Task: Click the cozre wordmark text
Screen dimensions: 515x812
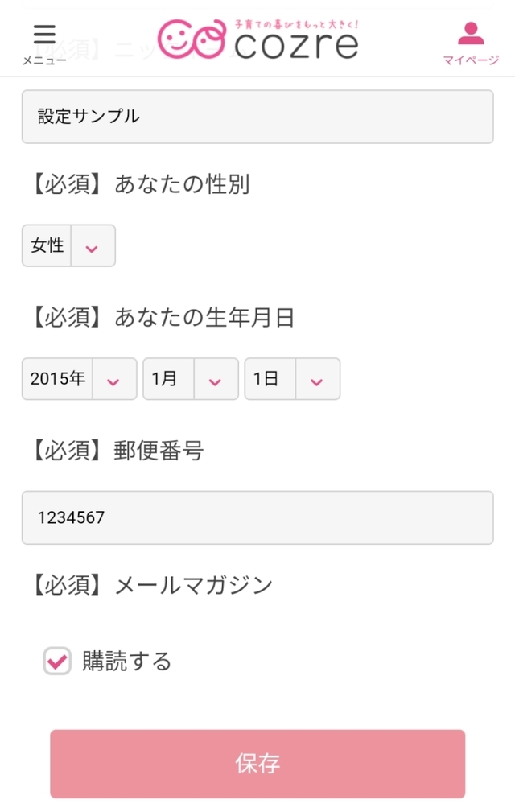Action: [295, 46]
